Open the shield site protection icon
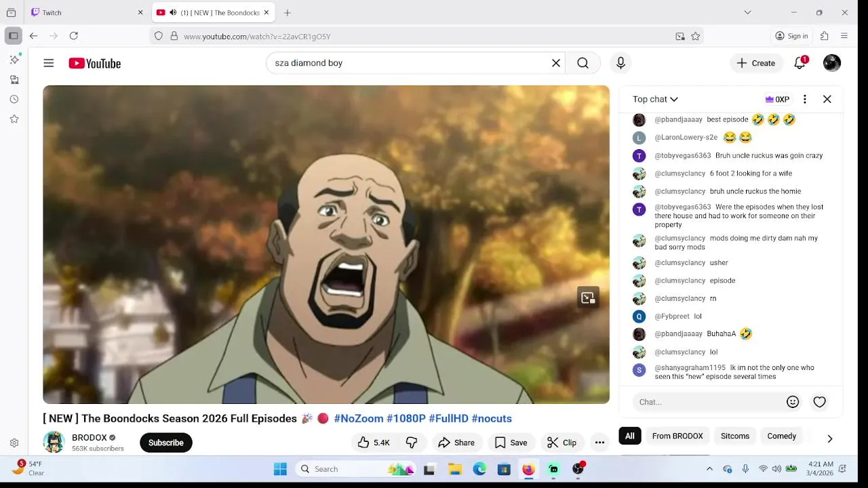The width and height of the screenshot is (868, 488). pos(159,37)
